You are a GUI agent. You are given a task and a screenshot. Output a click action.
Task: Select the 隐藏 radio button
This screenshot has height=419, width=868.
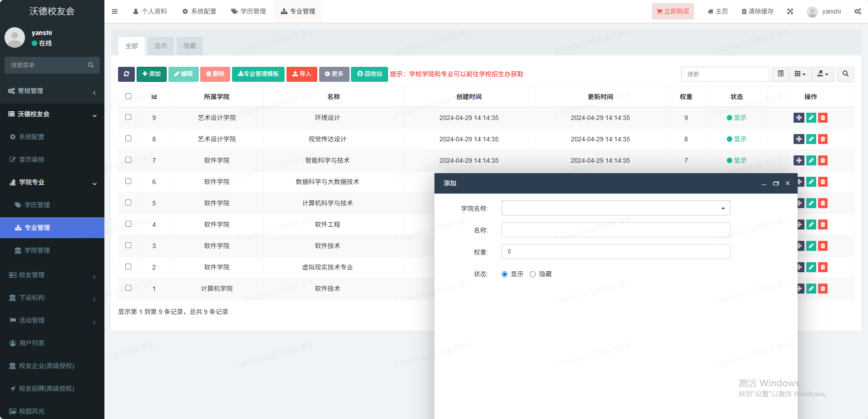(533, 274)
